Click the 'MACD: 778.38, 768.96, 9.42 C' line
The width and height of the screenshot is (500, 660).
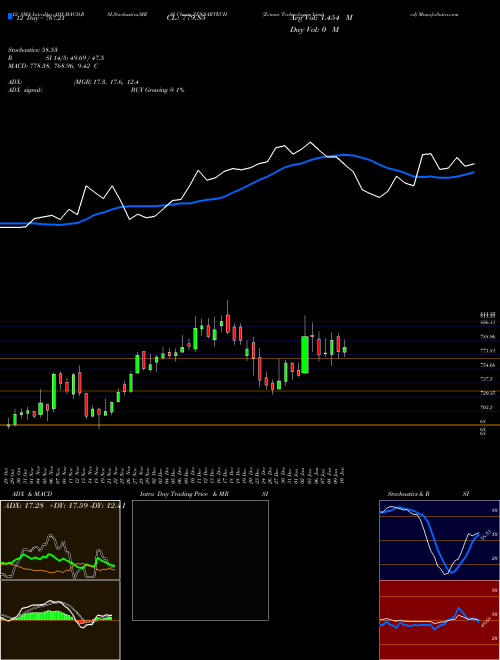53,66
